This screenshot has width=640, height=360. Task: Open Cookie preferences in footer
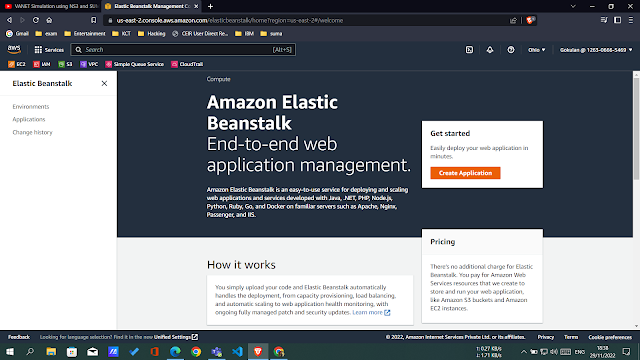tap(610, 337)
